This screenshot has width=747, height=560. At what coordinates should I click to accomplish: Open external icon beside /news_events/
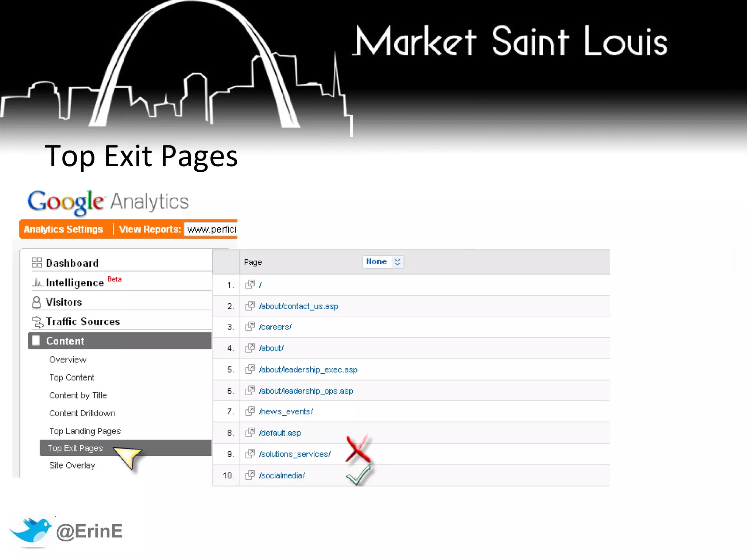point(250,411)
